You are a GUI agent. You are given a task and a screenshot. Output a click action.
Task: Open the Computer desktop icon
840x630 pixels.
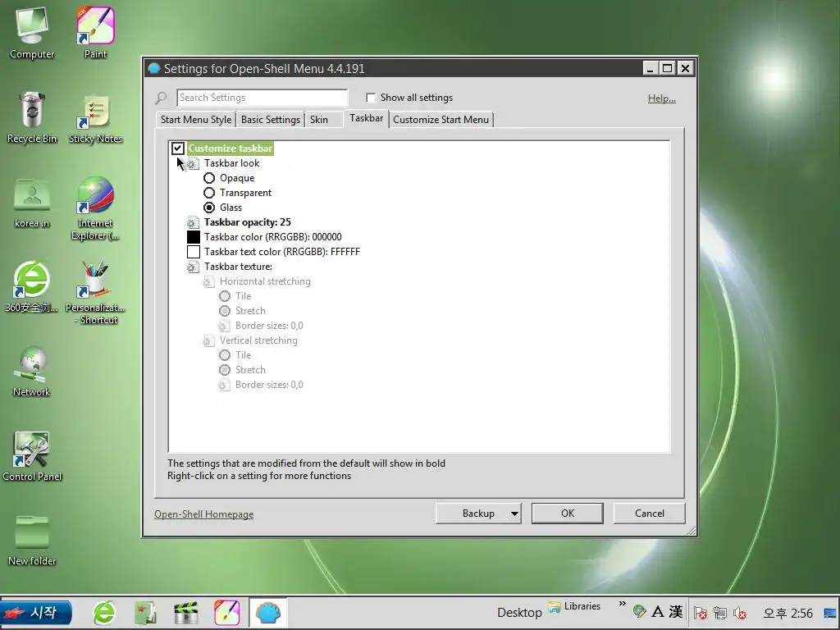pos(32,32)
